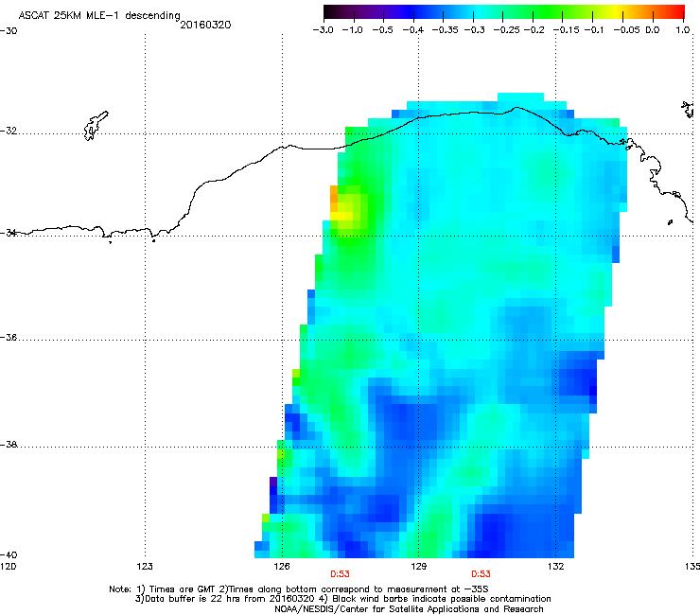Image resolution: width=700 pixels, height=615 pixels.
Task: Click the red end of the colorbar
Action: coord(677,11)
